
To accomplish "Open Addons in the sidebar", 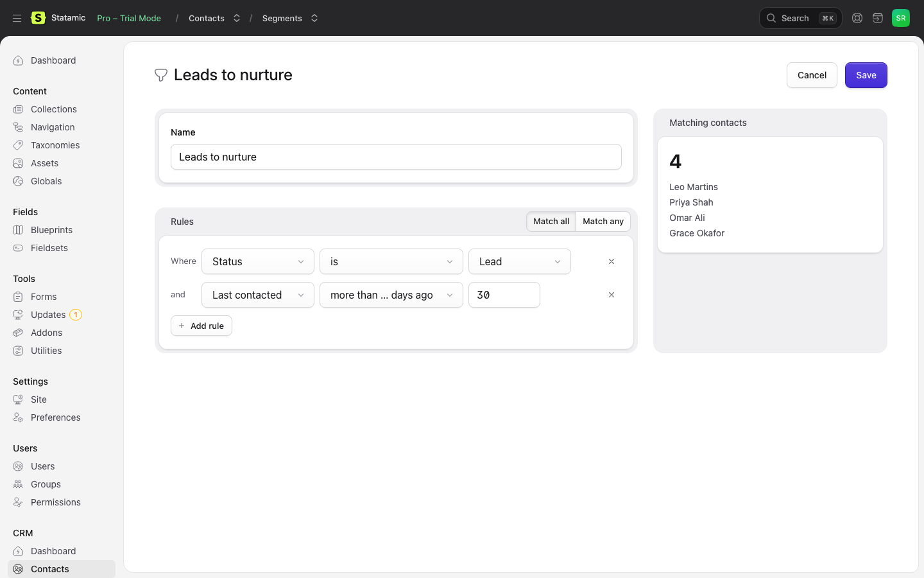I will (46, 333).
